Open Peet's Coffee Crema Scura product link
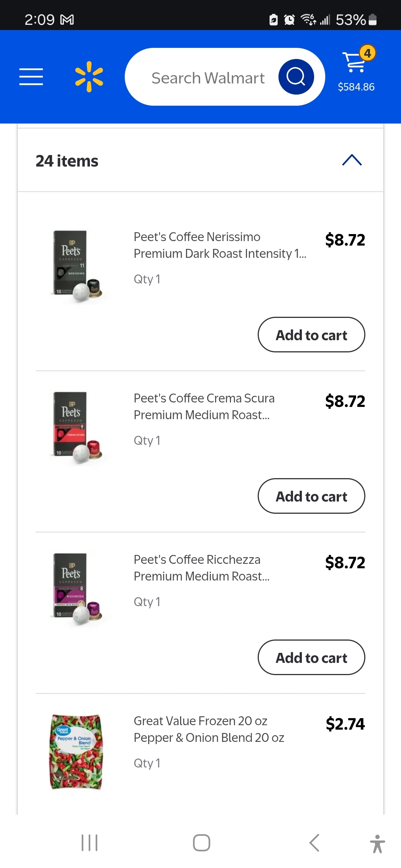 204,407
